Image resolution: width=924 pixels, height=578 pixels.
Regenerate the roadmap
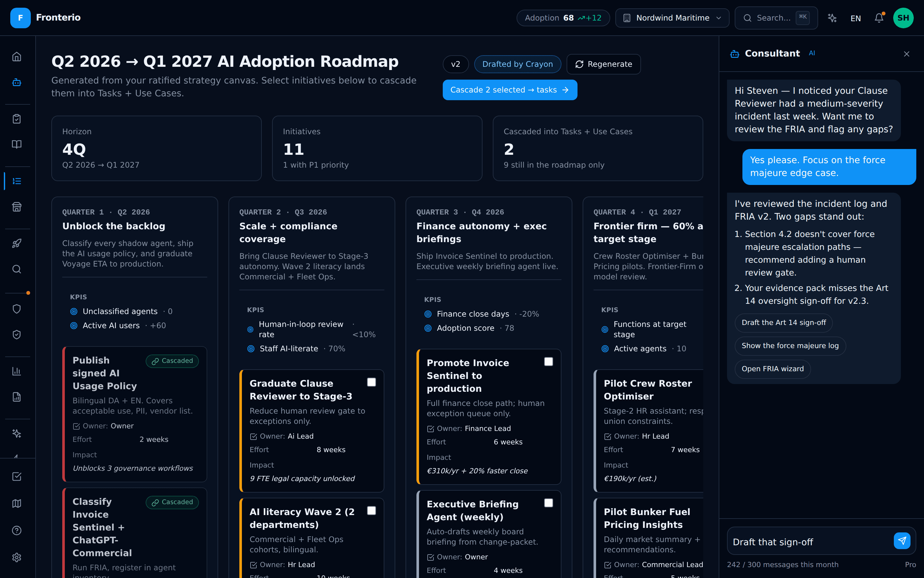click(x=604, y=64)
